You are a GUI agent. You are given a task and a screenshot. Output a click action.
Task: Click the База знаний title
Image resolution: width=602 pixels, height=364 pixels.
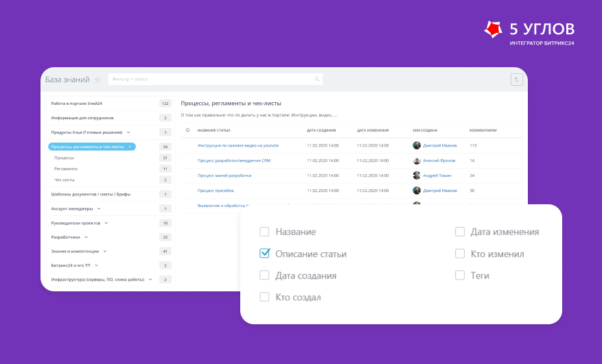pos(67,80)
